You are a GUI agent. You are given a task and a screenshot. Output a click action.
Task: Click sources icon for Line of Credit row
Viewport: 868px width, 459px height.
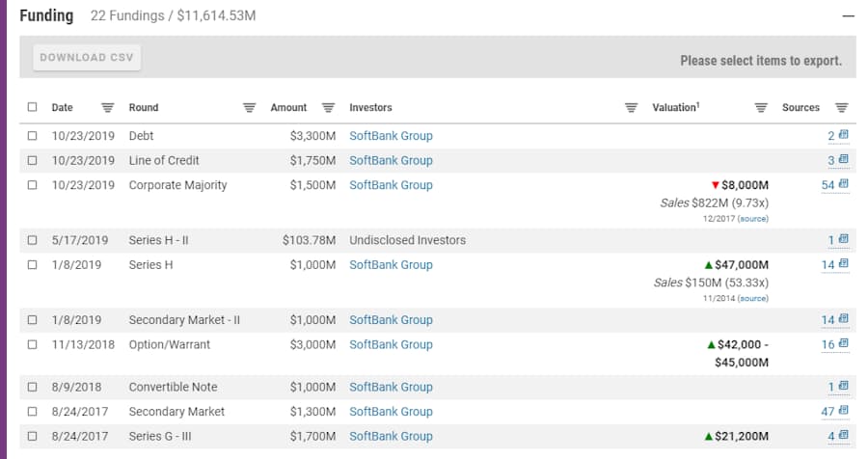[x=843, y=160]
